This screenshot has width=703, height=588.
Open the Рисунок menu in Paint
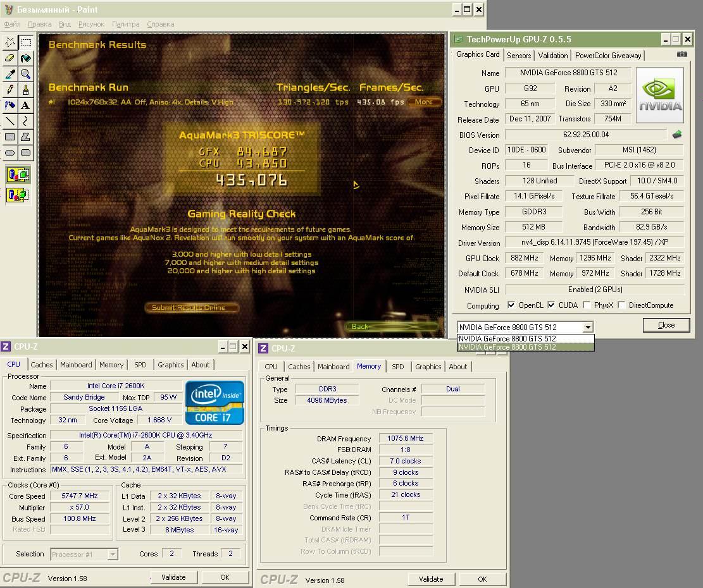coord(91,24)
